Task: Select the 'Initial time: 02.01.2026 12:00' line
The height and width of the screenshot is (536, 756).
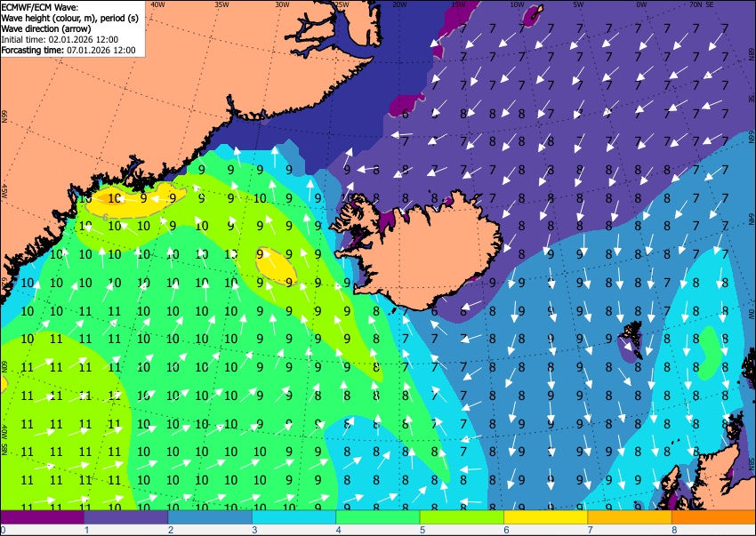Action: (60, 39)
